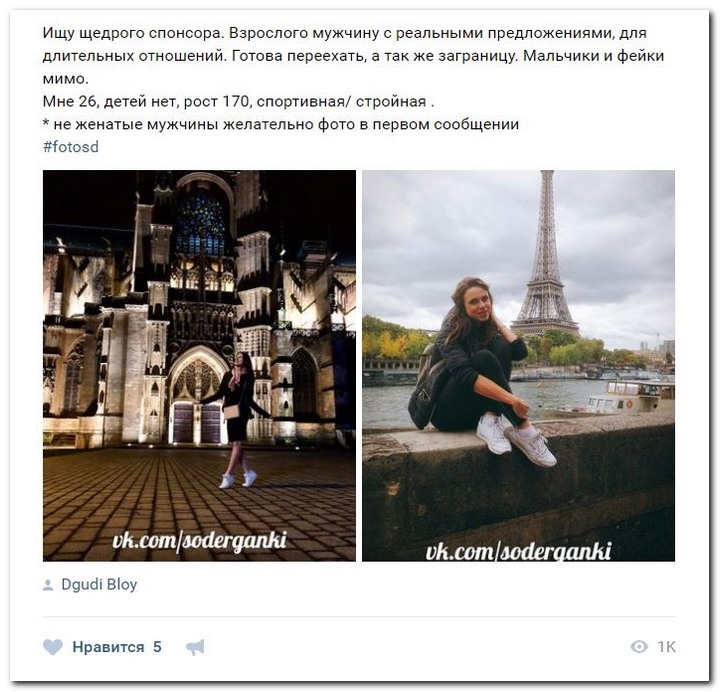This screenshot has width=720, height=692.
Task: Open the night cathedral photo
Action: [199, 366]
